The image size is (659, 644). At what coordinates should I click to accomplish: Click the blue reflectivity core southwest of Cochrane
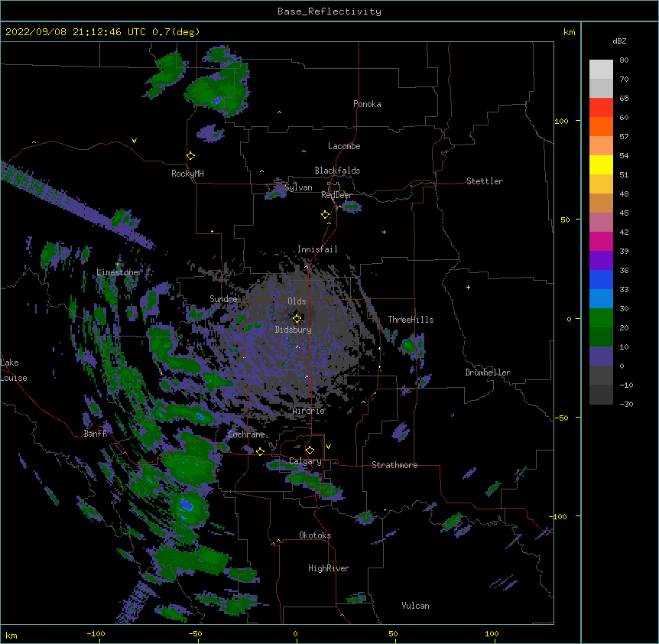186,506
